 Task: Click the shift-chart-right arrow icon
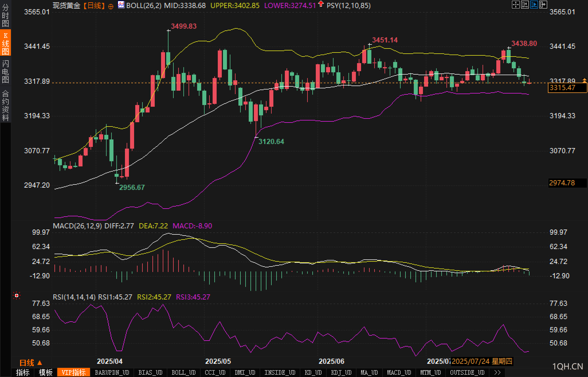click(x=543, y=5)
